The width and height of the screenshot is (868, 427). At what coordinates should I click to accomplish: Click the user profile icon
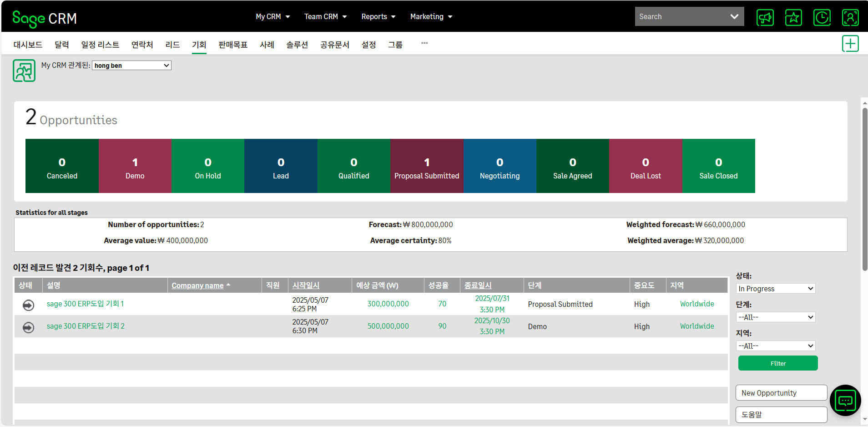pos(850,18)
